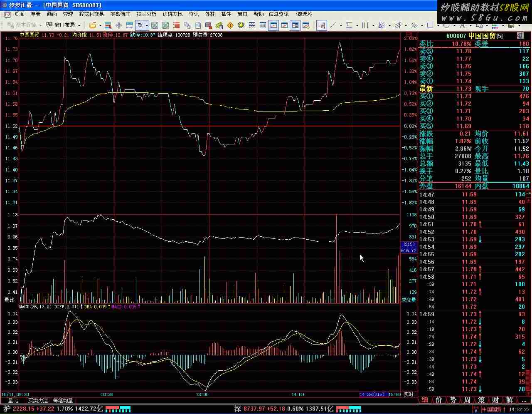Click the first green crossed-box icon
Screen dimensions: 532x414
pyautogui.click(x=155, y=25)
